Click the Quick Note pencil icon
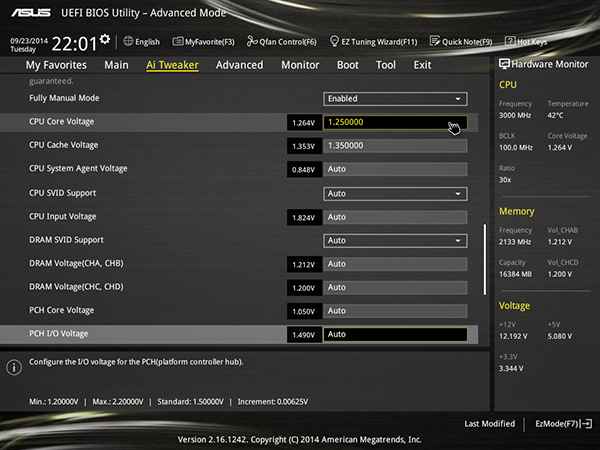This screenshot has height=450, width=600. (x=435, y=41)
